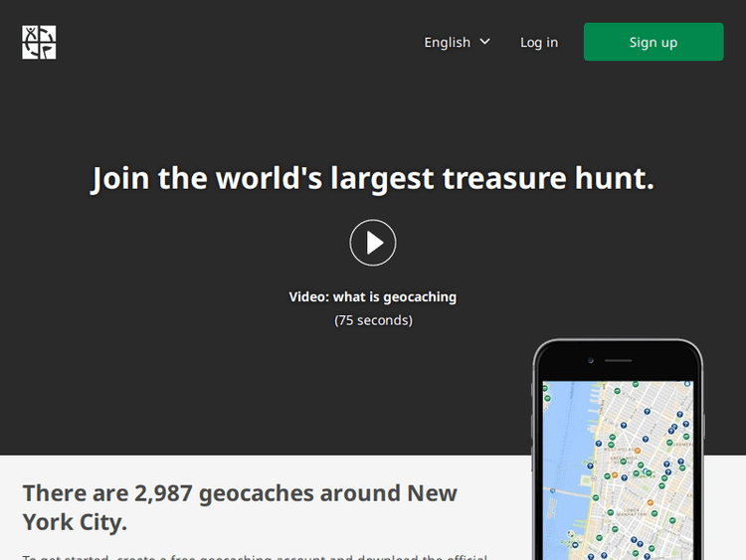Click the phone map preview image
This screenshot has height=560, width=746.
618,450
